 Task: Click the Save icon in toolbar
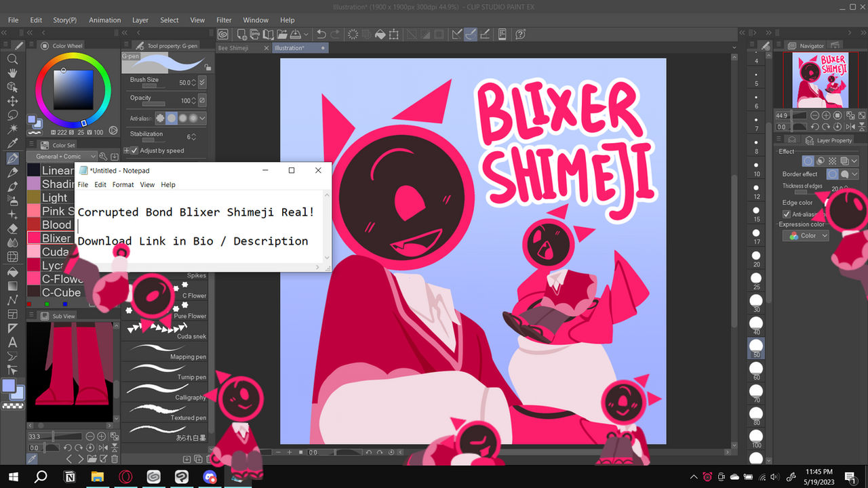point(296,34)
